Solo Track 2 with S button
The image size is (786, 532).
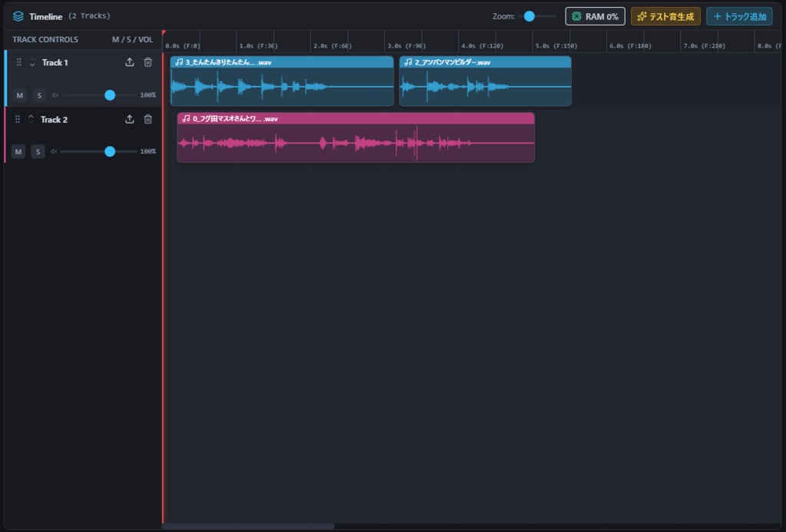click(38, 151)
